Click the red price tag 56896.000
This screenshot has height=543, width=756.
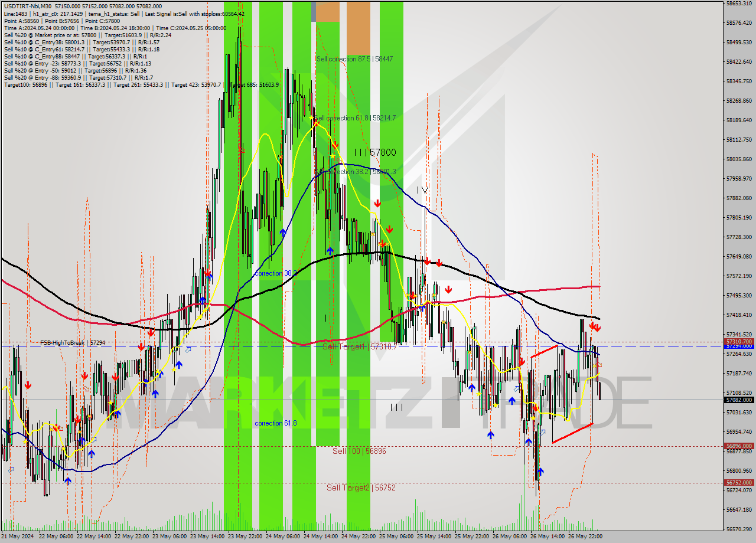738,446
